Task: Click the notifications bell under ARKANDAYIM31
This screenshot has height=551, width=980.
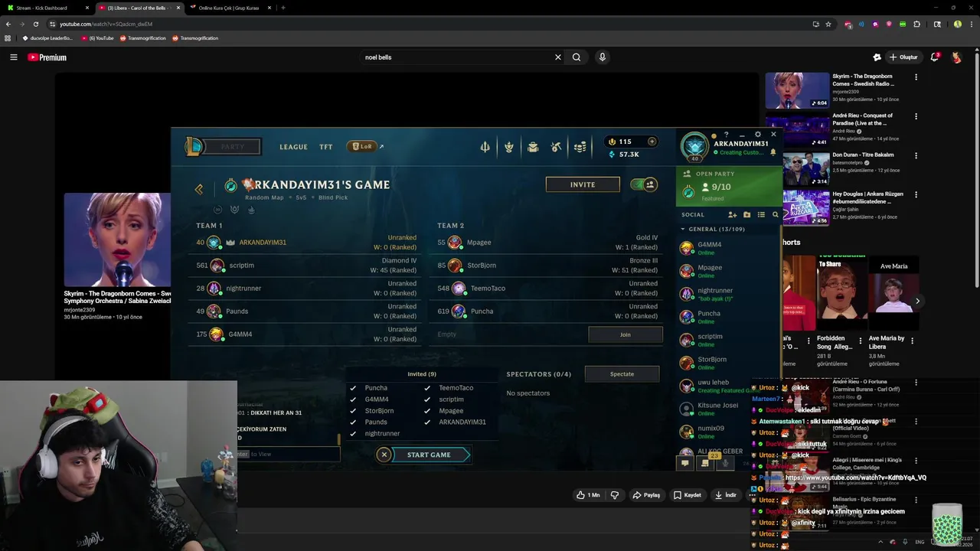Action: click(773, 152)
